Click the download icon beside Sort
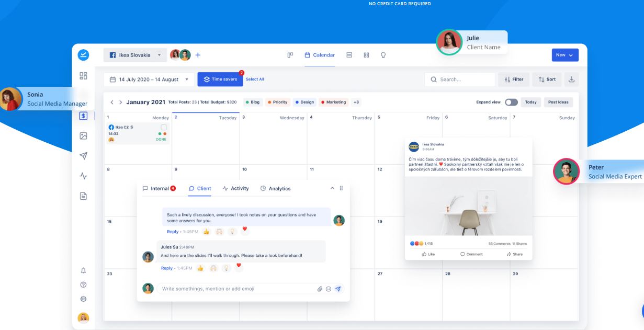 click(x=571, y=79)
